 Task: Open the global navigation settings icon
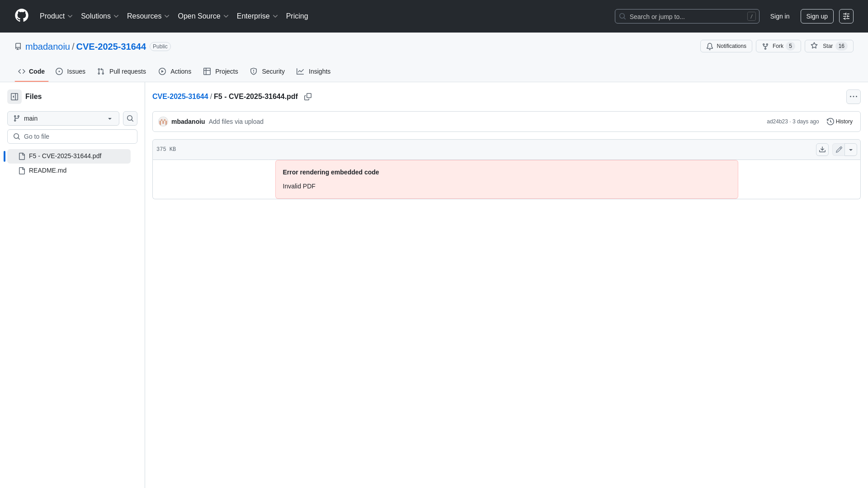click(x=846, y=16)
